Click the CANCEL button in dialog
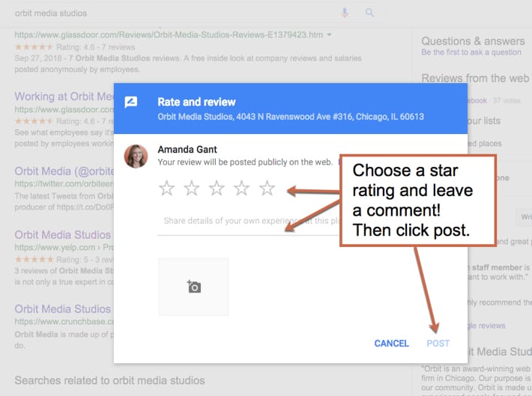The width and height of the screenshot is (532, 396). [x=391, y=344]
